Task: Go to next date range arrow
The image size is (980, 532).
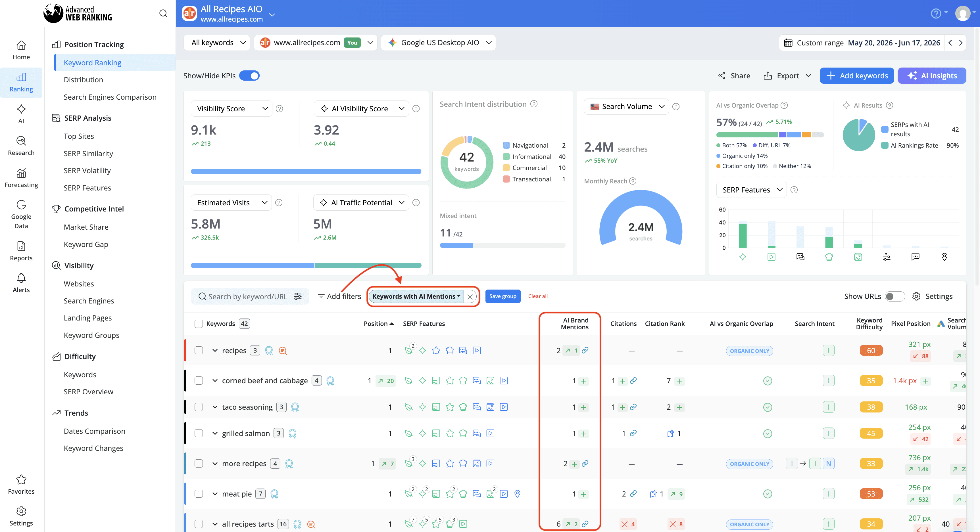Action: click(x=960, y=43)
